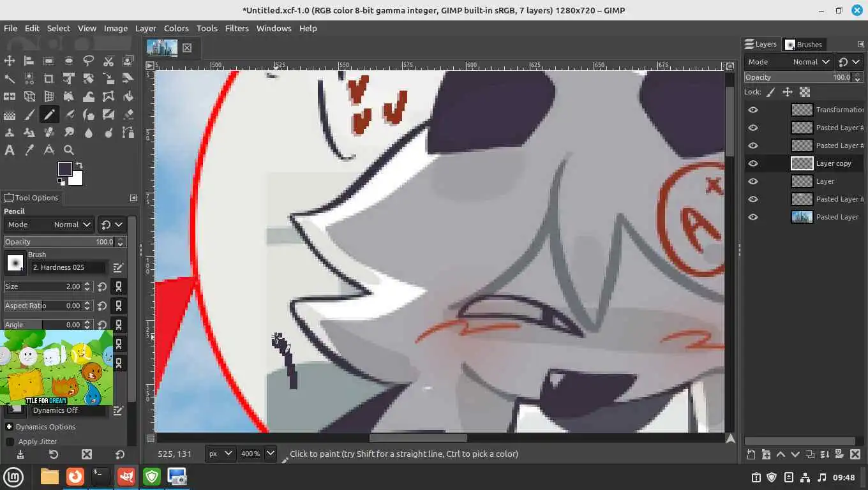
Task: Pick the Gradient tool
Action: click(10, 114)
